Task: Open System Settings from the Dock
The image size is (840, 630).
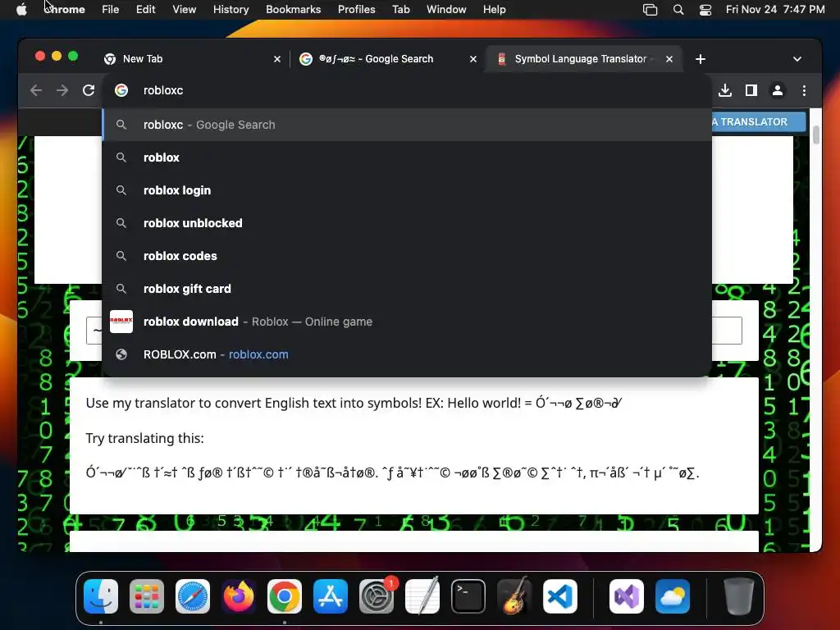Action: (377, 596)
